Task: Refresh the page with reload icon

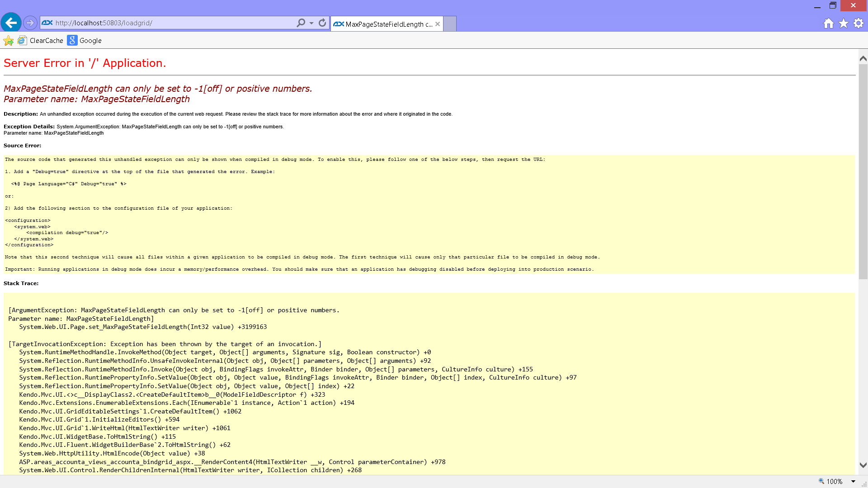Action: (322, 23)
